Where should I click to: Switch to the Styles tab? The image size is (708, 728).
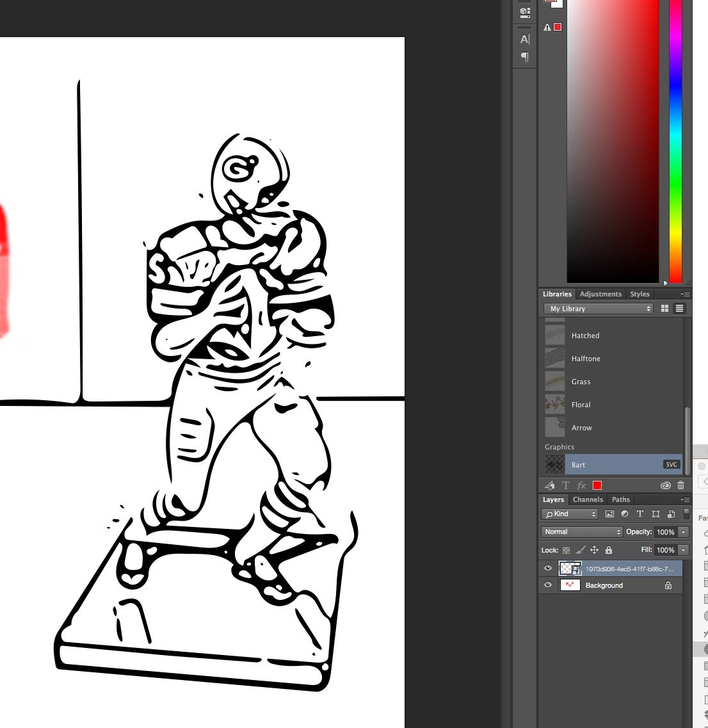click(640, 294)
